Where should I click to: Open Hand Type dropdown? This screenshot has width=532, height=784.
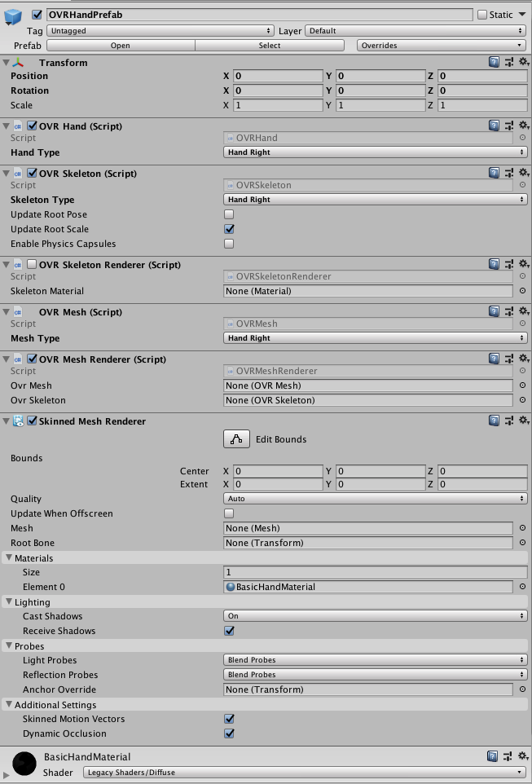(x=375, y=152)
